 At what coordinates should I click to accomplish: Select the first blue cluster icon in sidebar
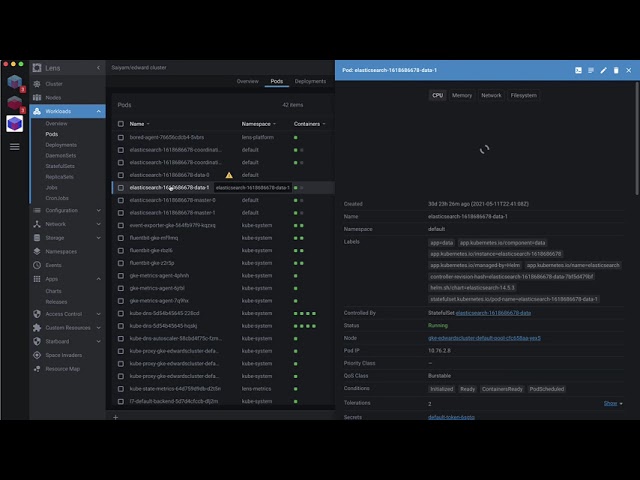(x=15, y=82)
